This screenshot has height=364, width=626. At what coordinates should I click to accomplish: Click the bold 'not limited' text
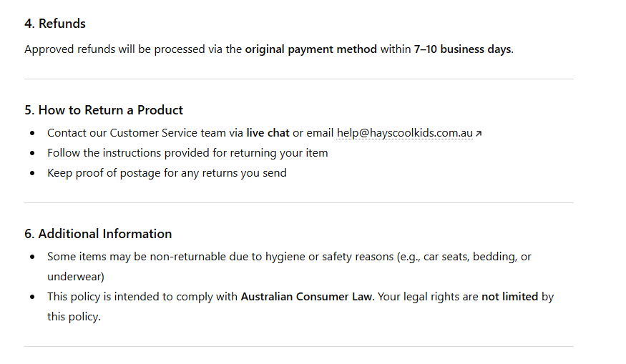[509, 296]
